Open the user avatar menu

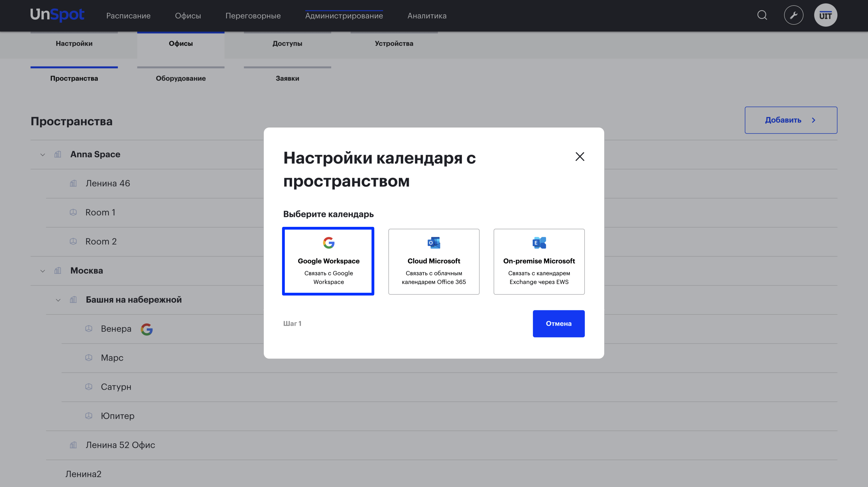(826, 15)
